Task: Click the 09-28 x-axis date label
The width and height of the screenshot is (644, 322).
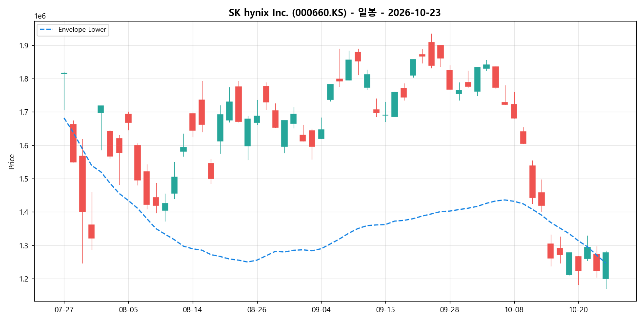Action: [450, 309]
